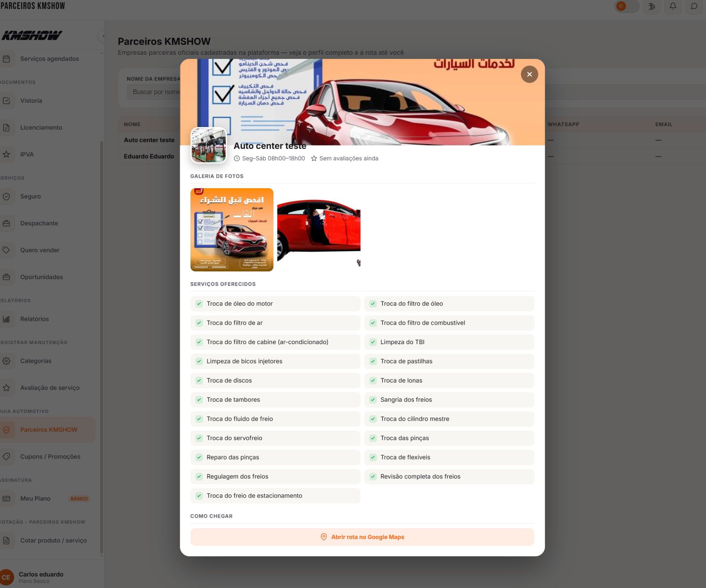706x588 pixels.
Task: Click the BÁSICO plan badge
Action: pyautogui.click(x=79, y=499)
